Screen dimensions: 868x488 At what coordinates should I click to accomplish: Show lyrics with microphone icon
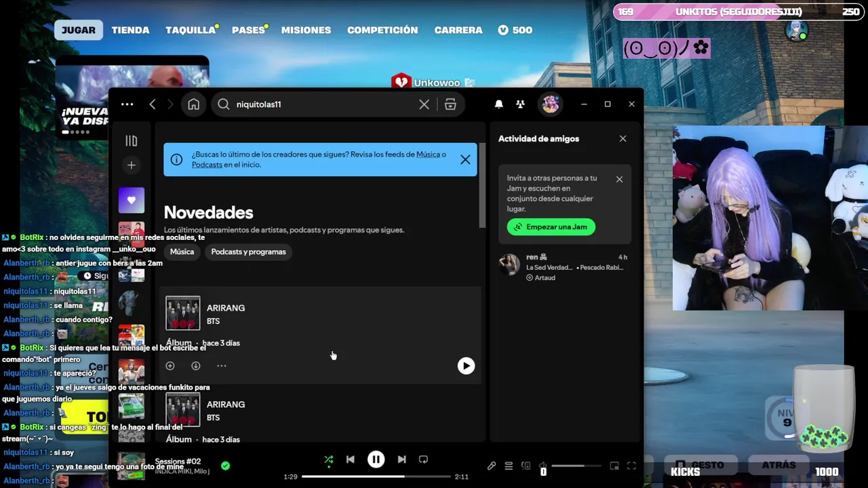click(492, 466)
